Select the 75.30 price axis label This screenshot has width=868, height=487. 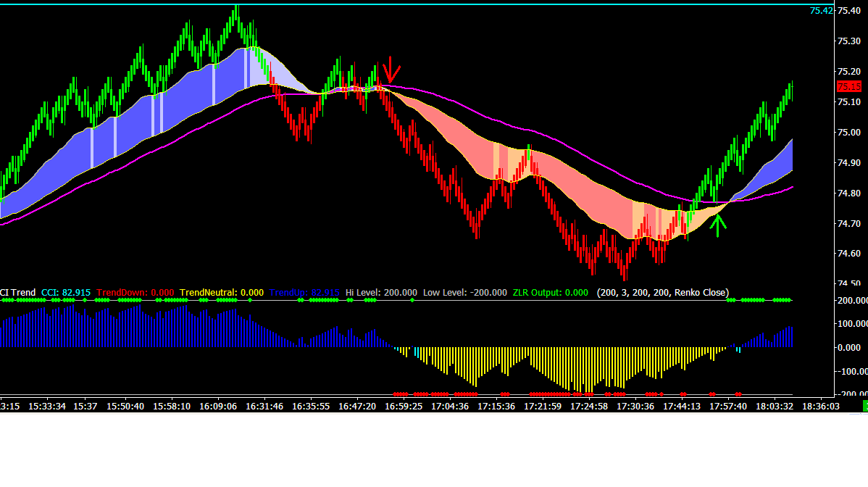pyautogui.click(x=849, y=41)
